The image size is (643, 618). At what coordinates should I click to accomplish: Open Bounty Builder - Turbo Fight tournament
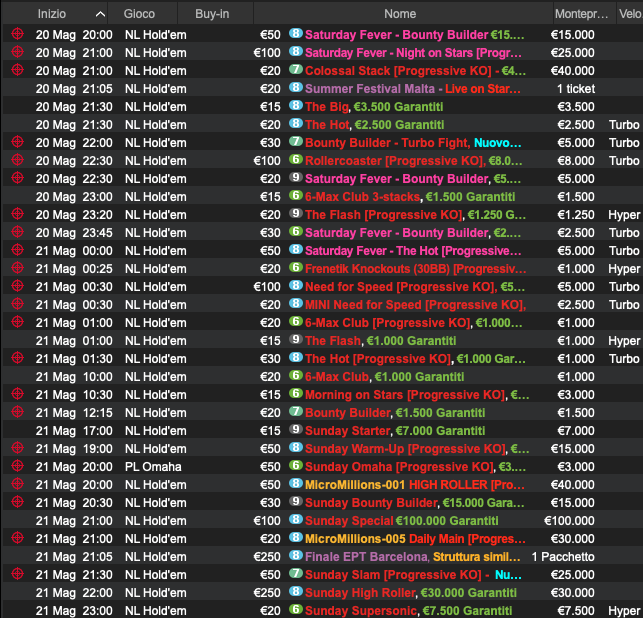tap(413, 143)
